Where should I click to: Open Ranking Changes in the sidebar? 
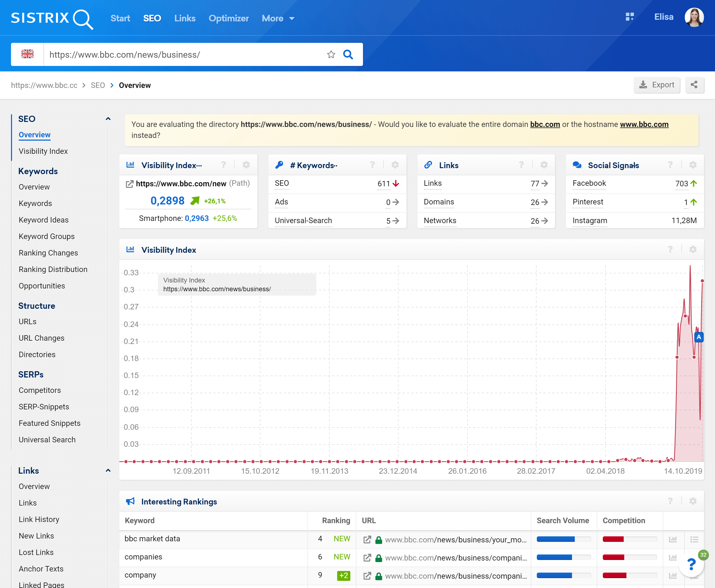[48, 253]
